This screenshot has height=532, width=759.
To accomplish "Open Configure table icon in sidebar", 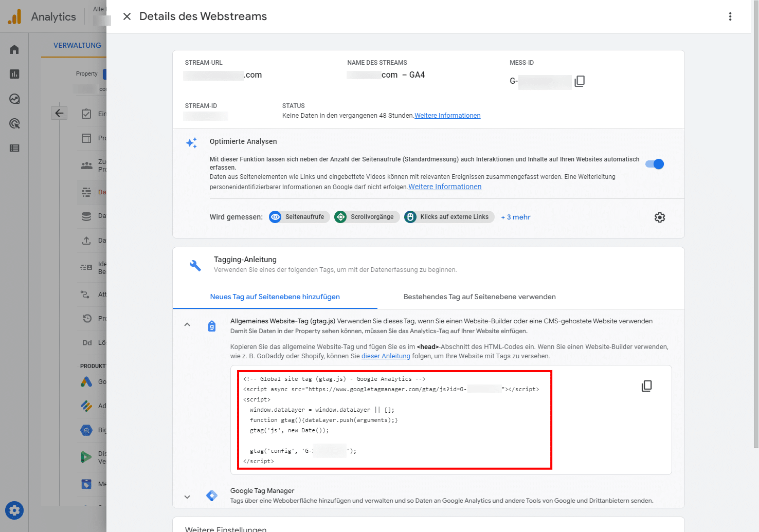I will pyautogui.click(x=14, y=148).
